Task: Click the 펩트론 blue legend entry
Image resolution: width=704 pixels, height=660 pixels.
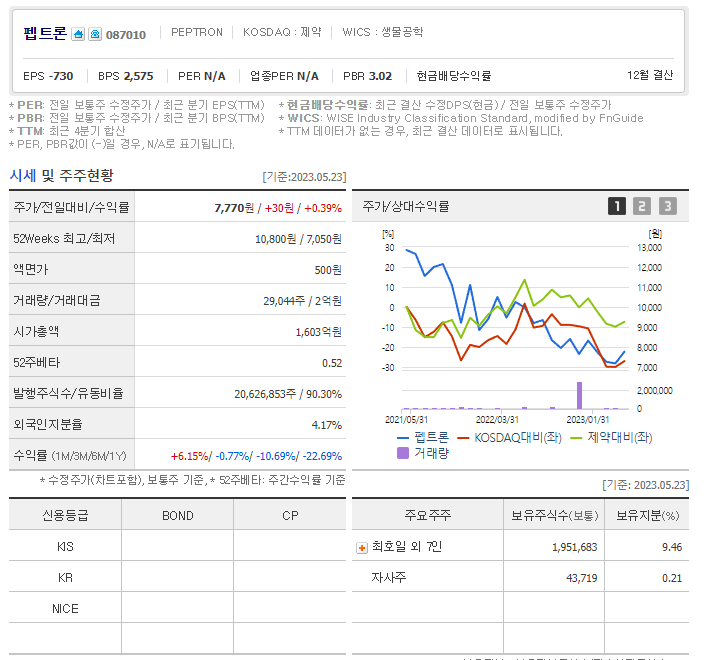Action: (x=423, y=437)
